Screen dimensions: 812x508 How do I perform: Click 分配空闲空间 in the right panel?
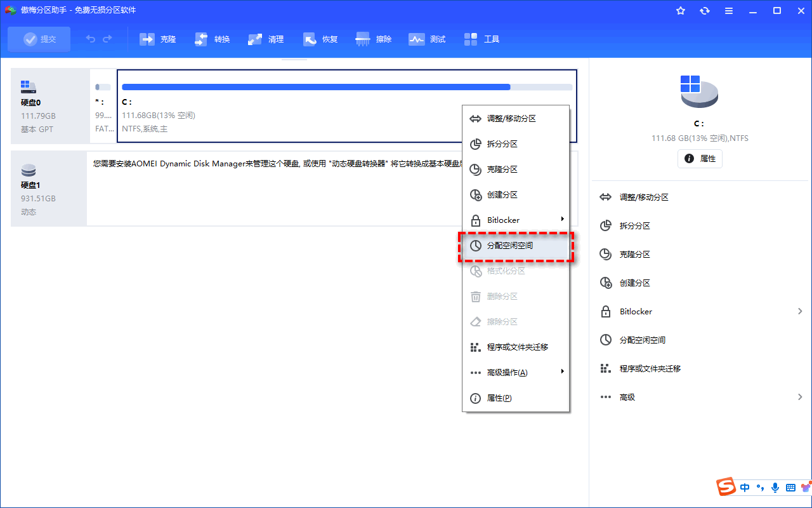643,340
